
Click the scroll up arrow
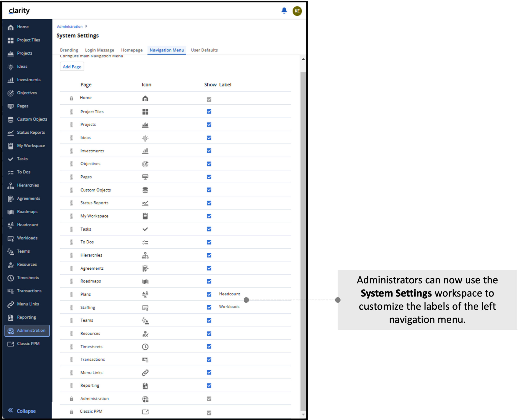[303, 59]
